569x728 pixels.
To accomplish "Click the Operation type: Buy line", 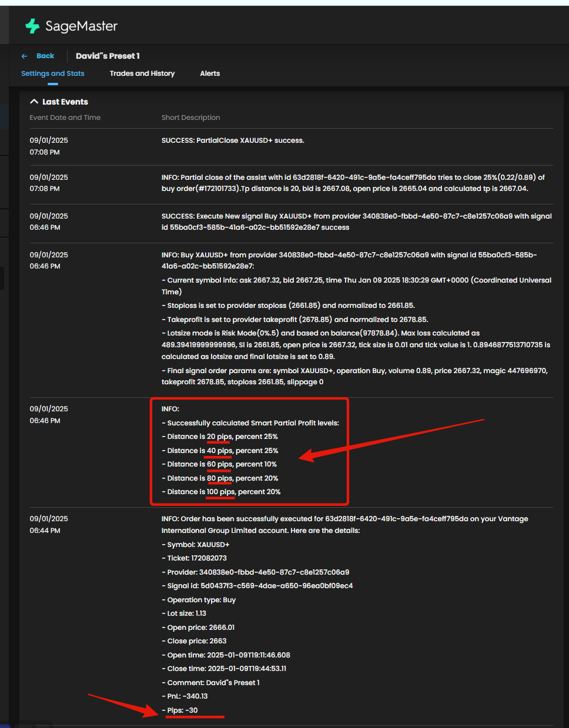I will point(199,600).
